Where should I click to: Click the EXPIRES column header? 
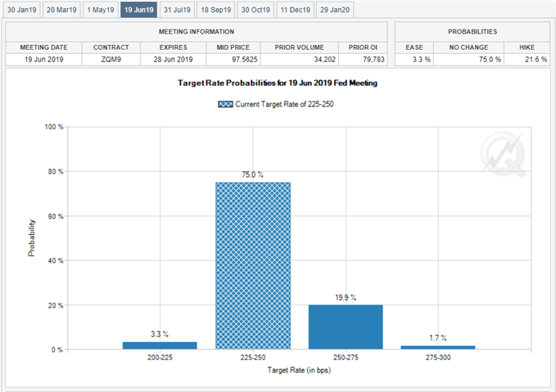click(173, 47)
